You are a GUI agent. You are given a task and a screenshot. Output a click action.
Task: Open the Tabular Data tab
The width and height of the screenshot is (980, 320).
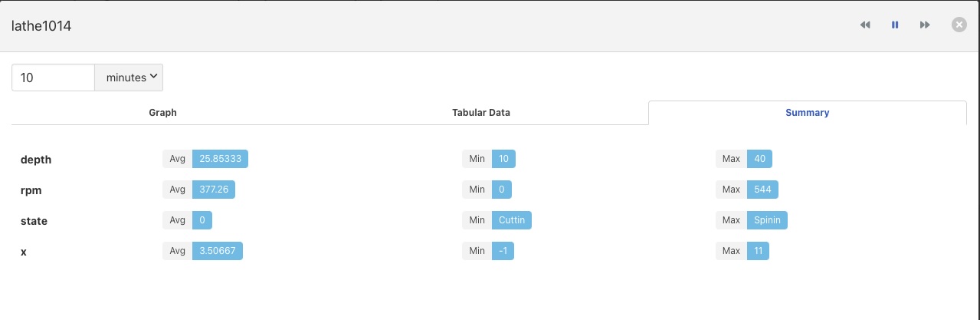pyautogui.click(x=481, y=113)
